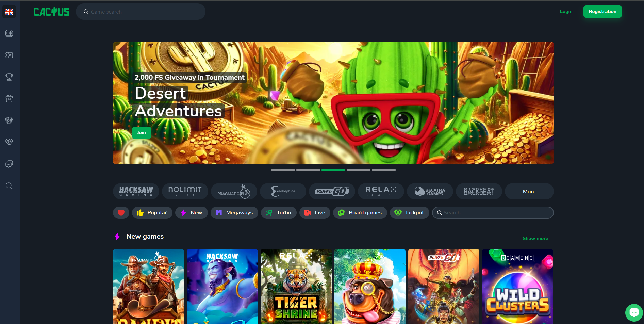Image resolution: width=644 pixels, height=324 pixels.
Task: Click the Game search field in header
Action: pyautogui.click(x=141, y=12)
